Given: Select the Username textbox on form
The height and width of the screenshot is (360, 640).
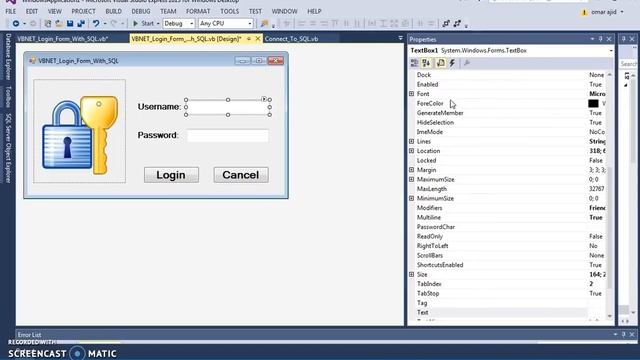Looking at the screenshot, I should [228, 107].
